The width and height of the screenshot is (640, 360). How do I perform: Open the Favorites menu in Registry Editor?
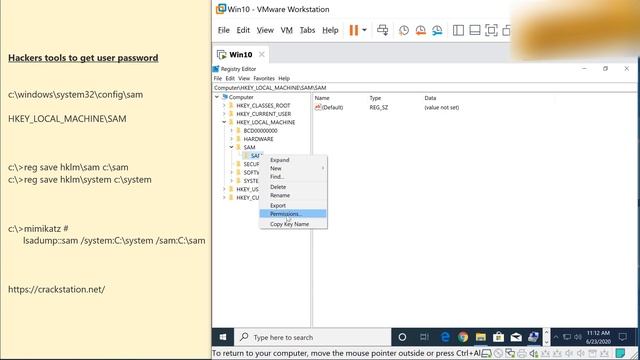pos(264,78)
